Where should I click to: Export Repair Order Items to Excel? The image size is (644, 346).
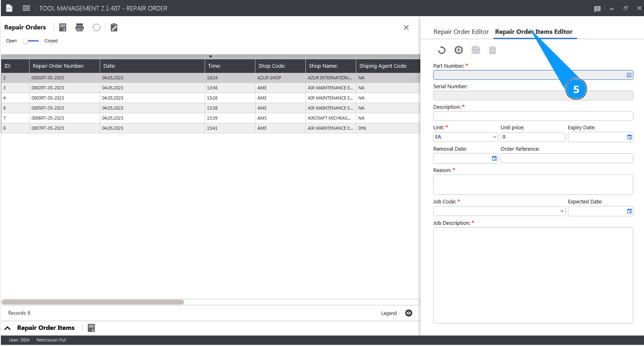[x=91, y=328]
